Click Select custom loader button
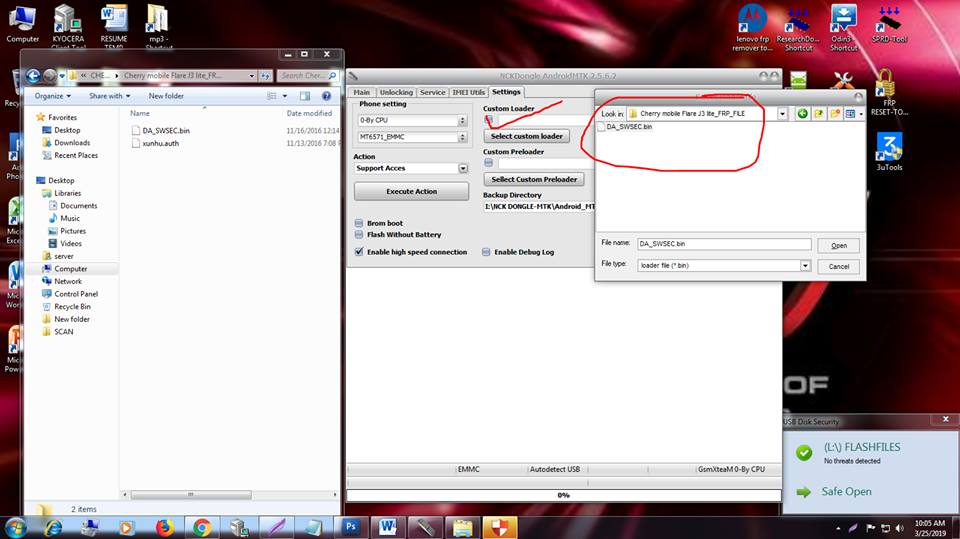Viewport: 960px width, 539px height. pos(527,136)
